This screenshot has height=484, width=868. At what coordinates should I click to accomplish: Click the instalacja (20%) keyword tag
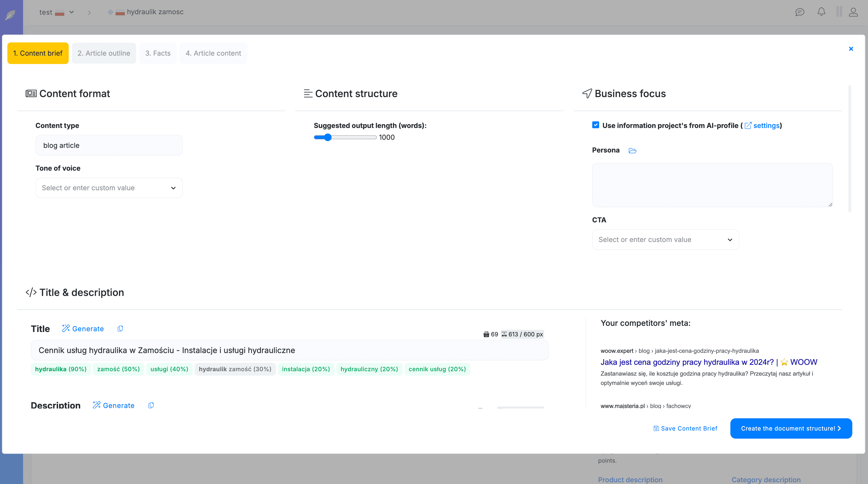coord(306,369)
